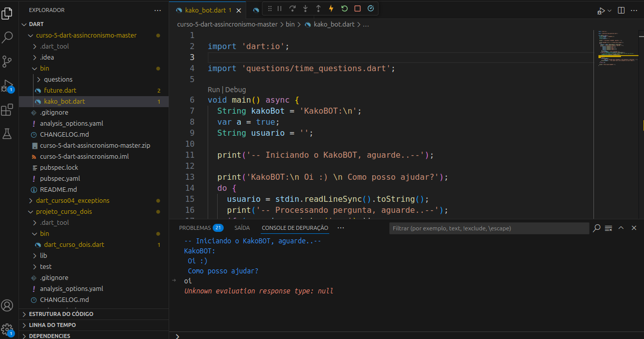Viewport: 644px width, 339px height.
Task: Switch to the SAÍDA panel tab
Action: pyautogui.click(x=242, y=228)
